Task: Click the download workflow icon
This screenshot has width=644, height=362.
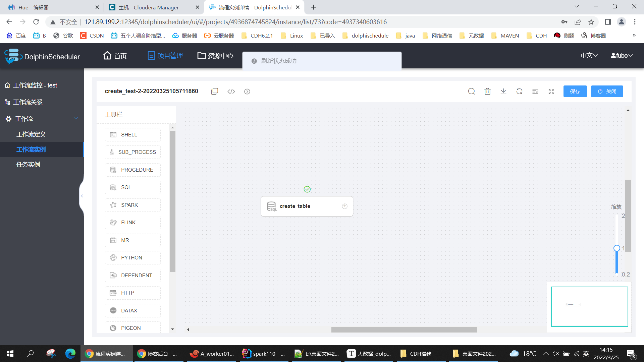Action: (x=503, y=91)
